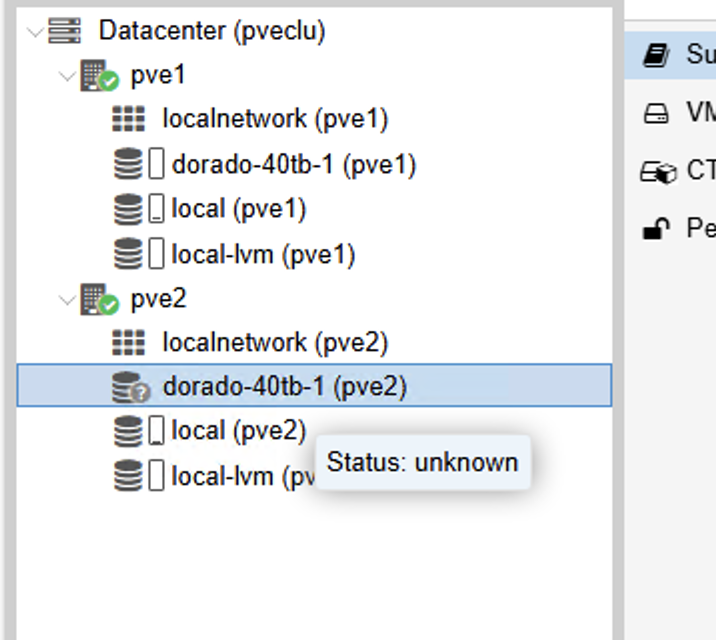Collapse the Datacenter (pveclu) tree
716x640 pixels.
(x=35, y=32)
